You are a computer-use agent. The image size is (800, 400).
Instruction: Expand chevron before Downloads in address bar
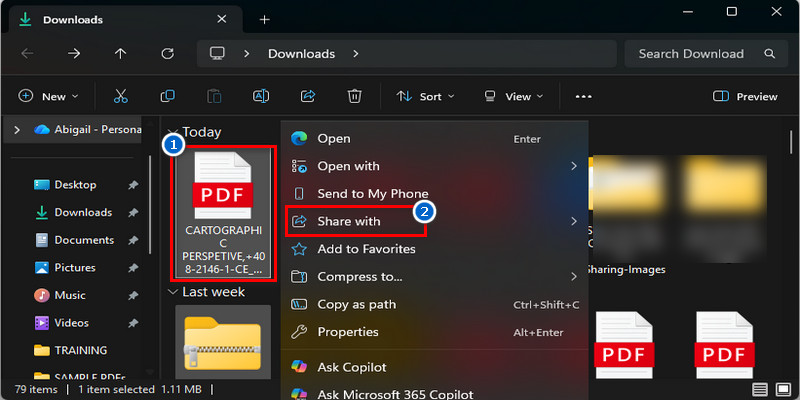point(246,54)
